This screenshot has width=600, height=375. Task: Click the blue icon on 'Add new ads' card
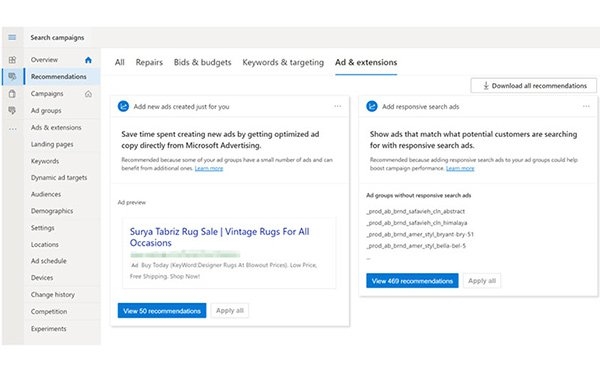(x=123, y=106)
